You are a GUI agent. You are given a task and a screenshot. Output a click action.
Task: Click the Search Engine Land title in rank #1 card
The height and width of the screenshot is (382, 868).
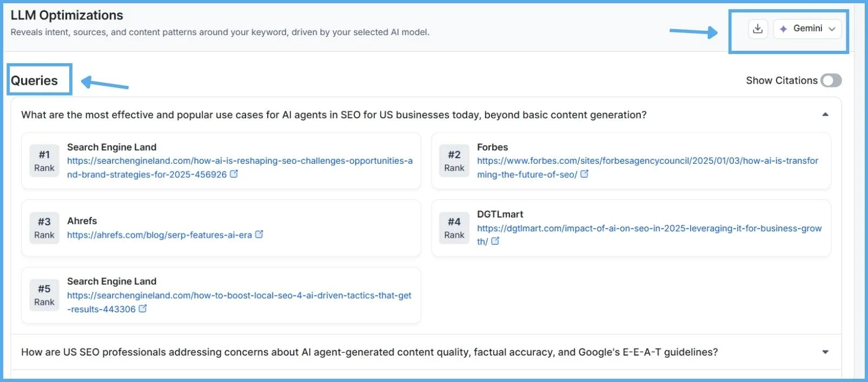112,147
